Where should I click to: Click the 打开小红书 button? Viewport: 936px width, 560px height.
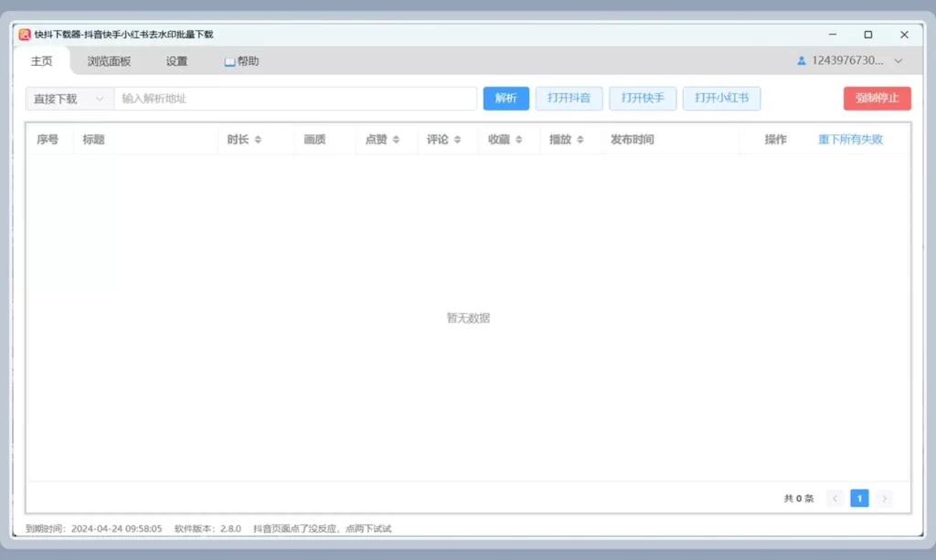pos(722,99)
